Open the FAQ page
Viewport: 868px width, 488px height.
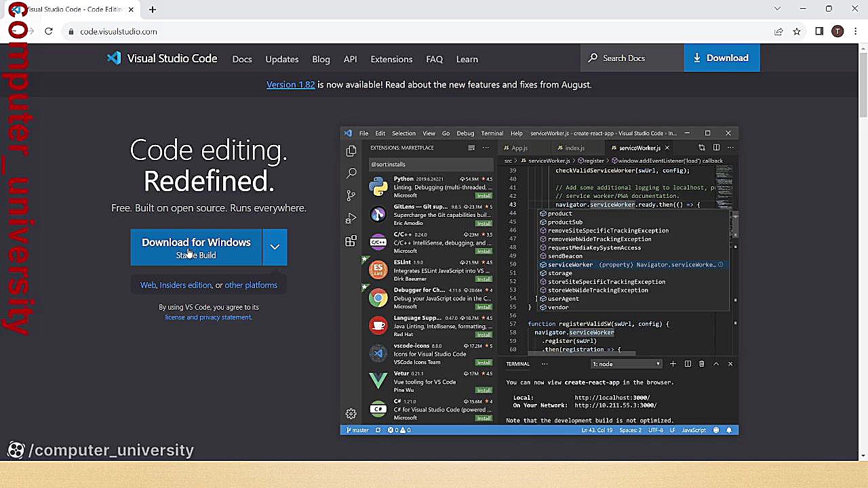pyautogui.click(x=434, y=59)
